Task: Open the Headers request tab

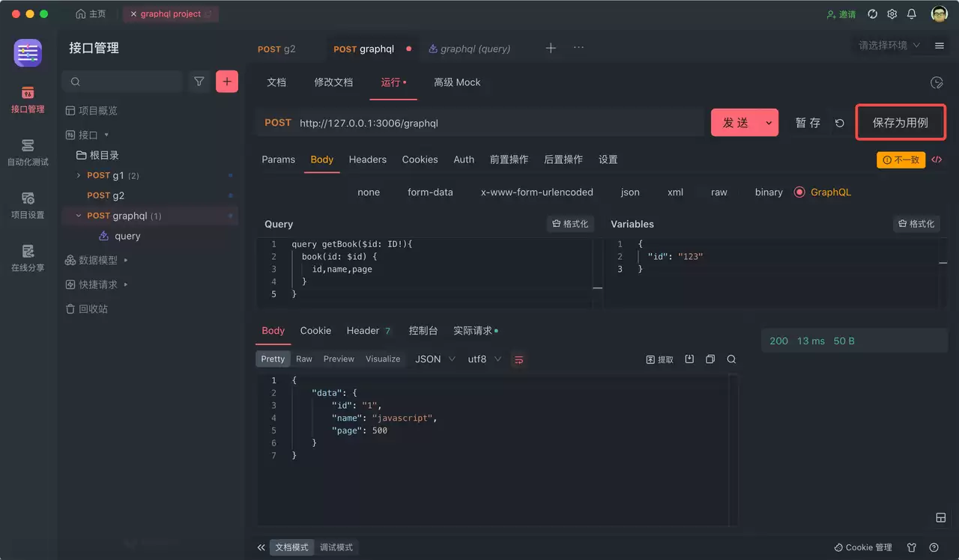Action: [x=368, y=159]
